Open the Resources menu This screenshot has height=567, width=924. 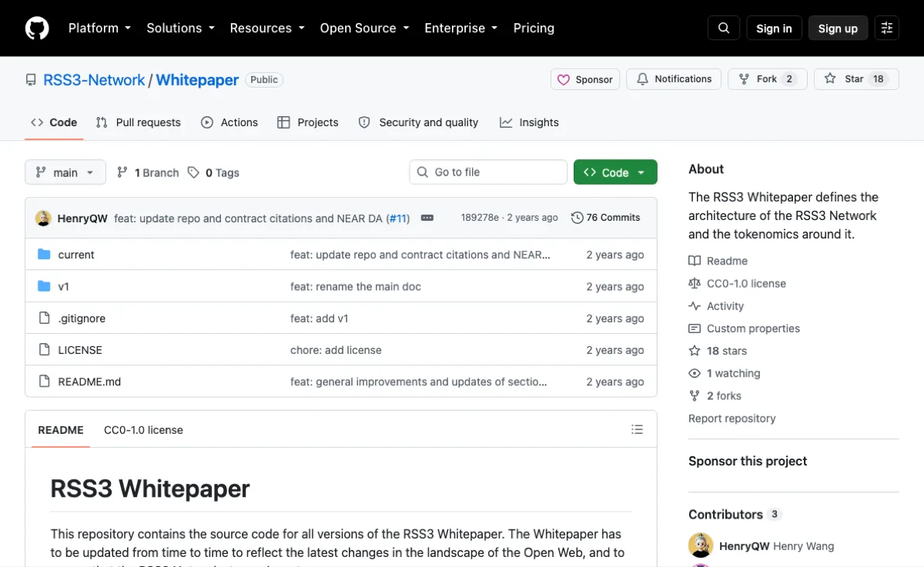[x=267, y=28]
